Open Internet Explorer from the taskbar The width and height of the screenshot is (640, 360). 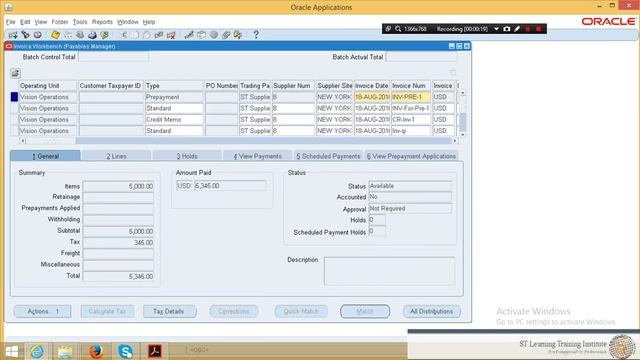point(37,351)
